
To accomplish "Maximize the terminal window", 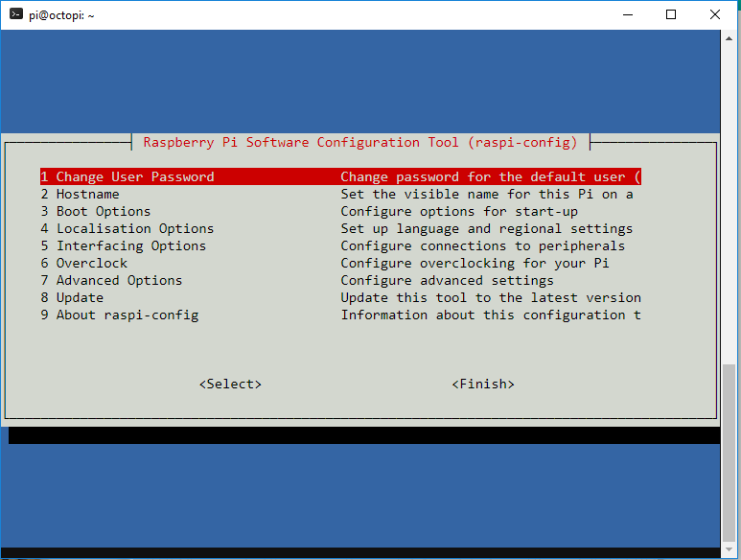I will tap(671, 14).
